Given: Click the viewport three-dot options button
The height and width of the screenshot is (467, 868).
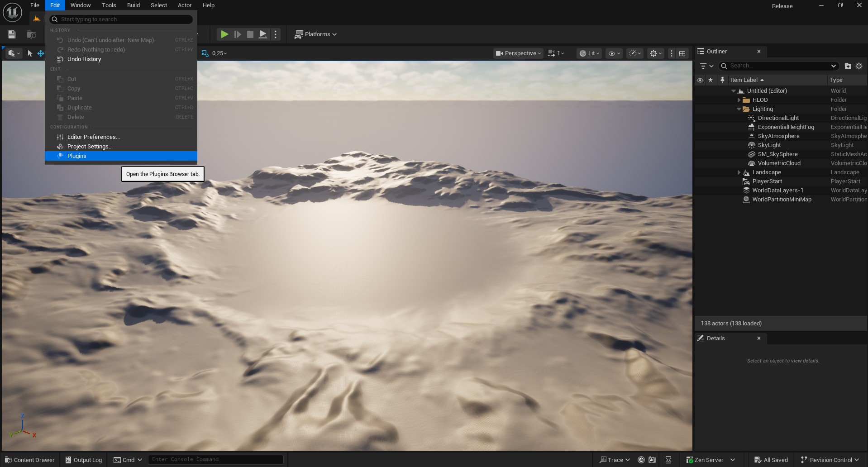Looking at the screenshot, I should tap(671, 53).
